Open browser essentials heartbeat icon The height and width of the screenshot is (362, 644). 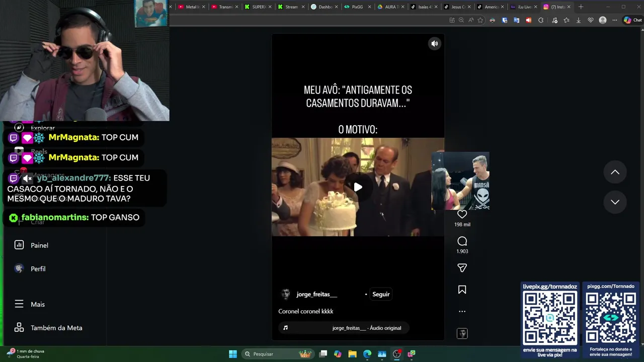[x=591, y=20]
